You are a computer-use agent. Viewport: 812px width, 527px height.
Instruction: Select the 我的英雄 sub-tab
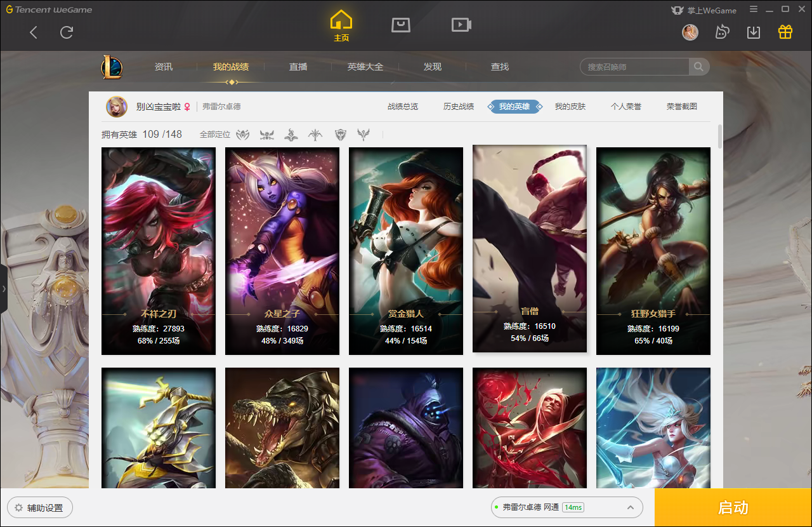pos(514,107)
